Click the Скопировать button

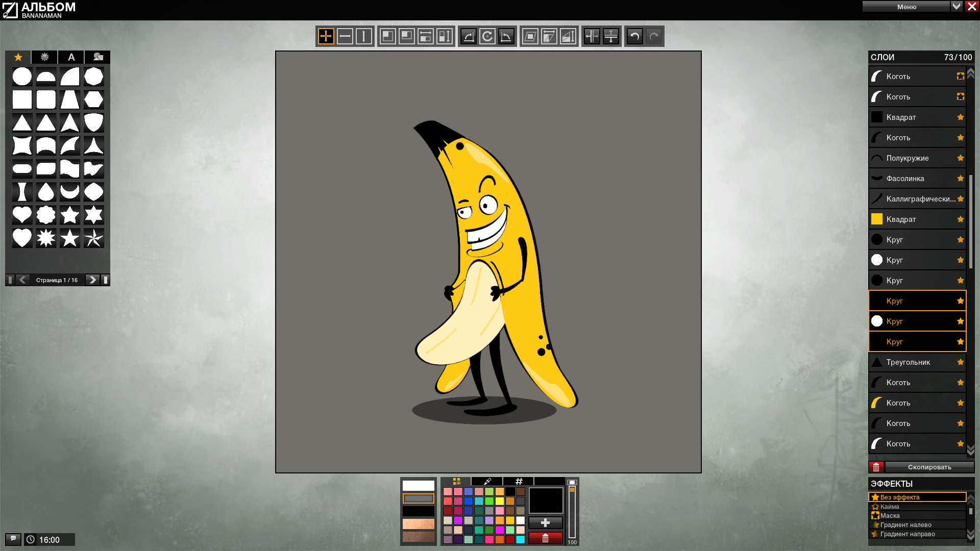(x=929, y=467)
